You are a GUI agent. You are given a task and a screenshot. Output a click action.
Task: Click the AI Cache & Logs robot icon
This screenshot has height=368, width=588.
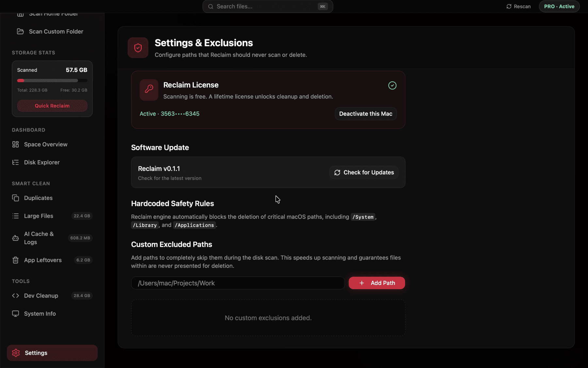[x=15, y=238]
